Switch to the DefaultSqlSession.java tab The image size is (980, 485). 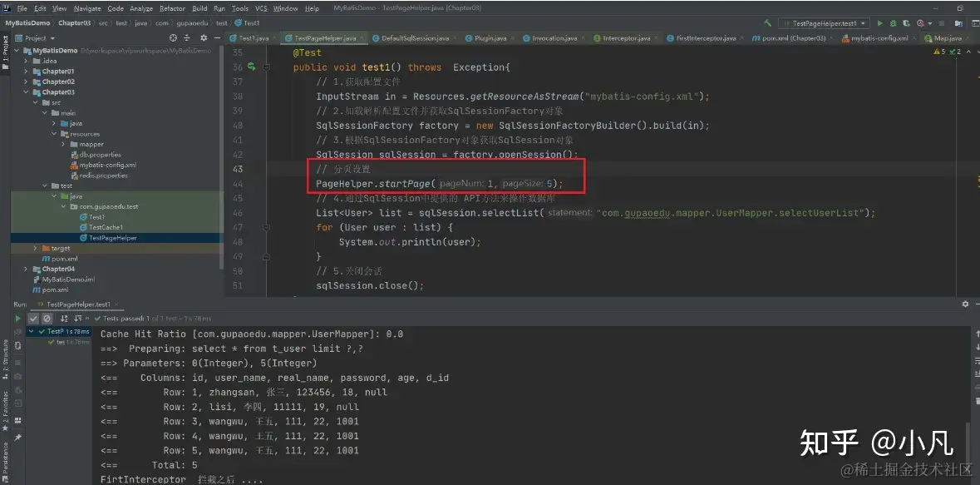tap(415, 38)
